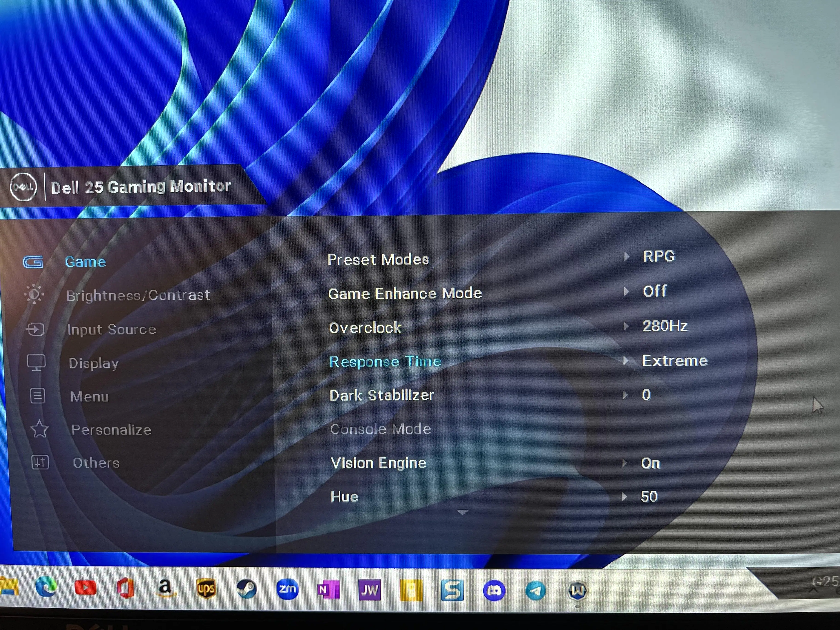Click the Input Source arrow icon
Screen dimensions: 840x630
35,329
